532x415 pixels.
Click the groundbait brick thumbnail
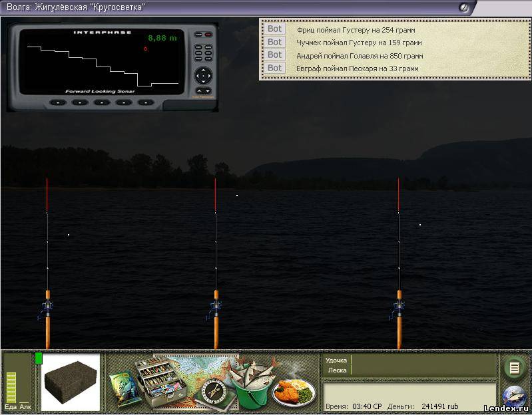(70, 382)
